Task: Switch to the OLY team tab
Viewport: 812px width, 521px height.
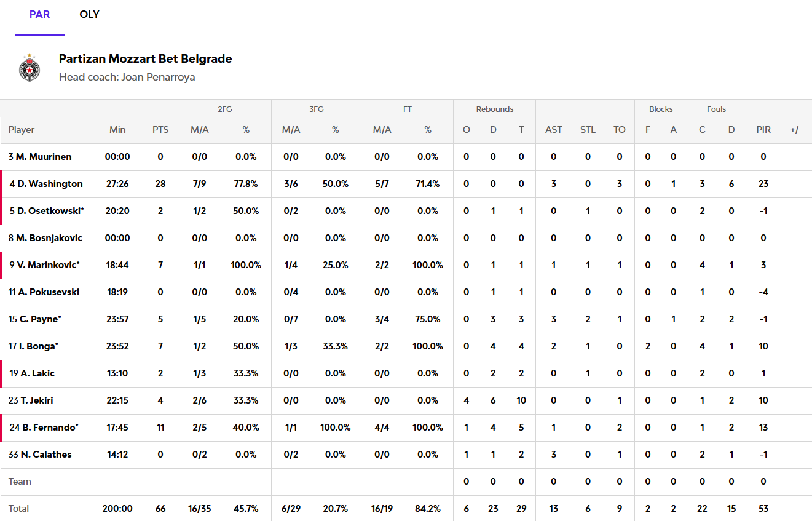Action: point(89,14)
